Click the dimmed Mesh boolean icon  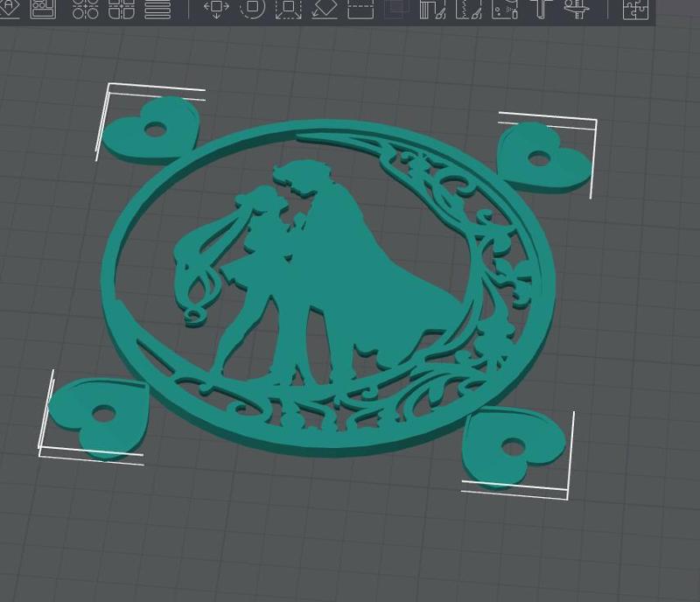point(396,9)
